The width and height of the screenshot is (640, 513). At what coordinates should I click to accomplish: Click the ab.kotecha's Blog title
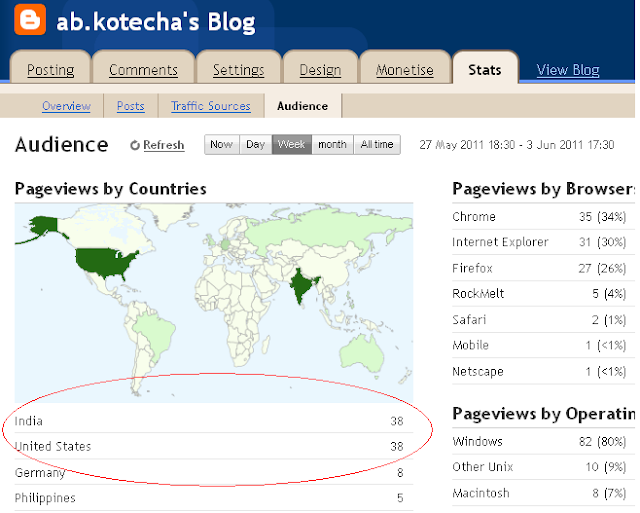(x=156, y=22)
